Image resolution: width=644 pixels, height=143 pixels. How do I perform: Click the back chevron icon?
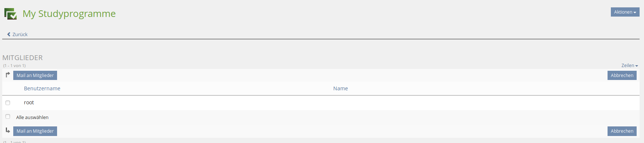9,34
